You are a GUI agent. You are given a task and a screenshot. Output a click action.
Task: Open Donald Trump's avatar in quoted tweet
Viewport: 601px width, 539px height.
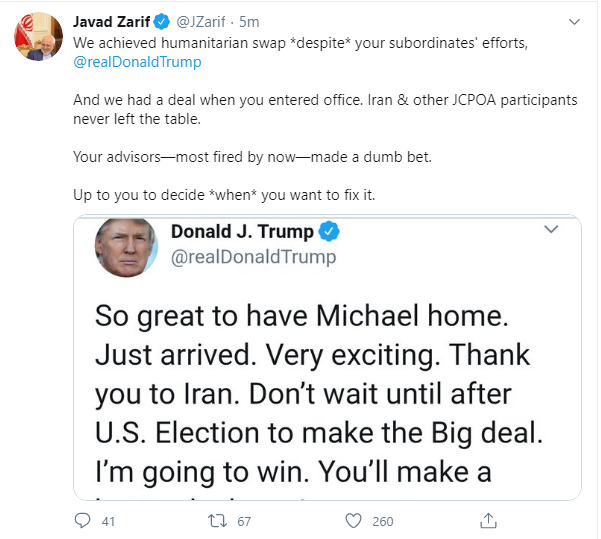point(126,245)
